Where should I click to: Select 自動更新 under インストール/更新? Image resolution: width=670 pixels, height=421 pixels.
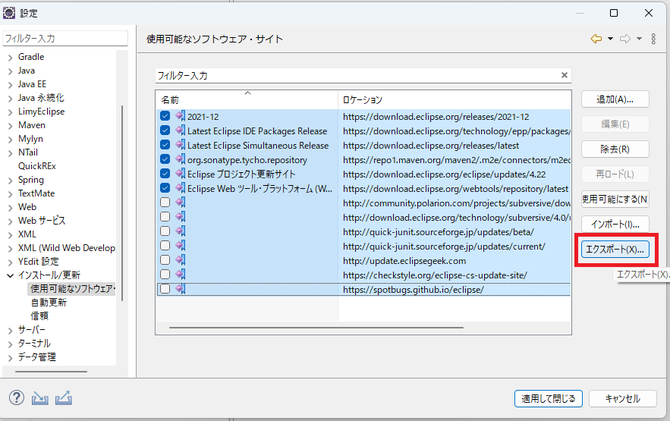[49, 303]
